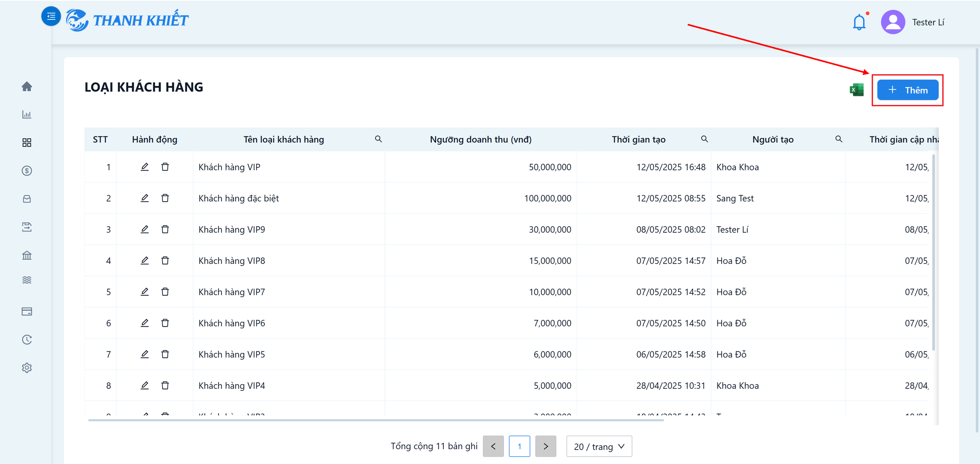Screen dimensions: 980x464
Task: Open the dollar coin sidebar icon
Action: click(x=27, y=171)
